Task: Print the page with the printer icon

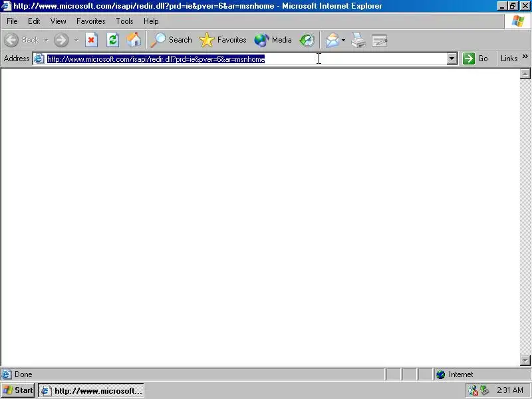Action: coord(358,40)
